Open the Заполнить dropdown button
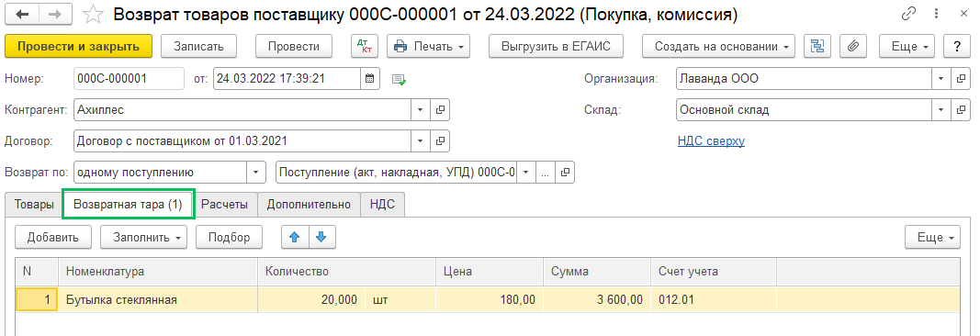 coord(144,238)
